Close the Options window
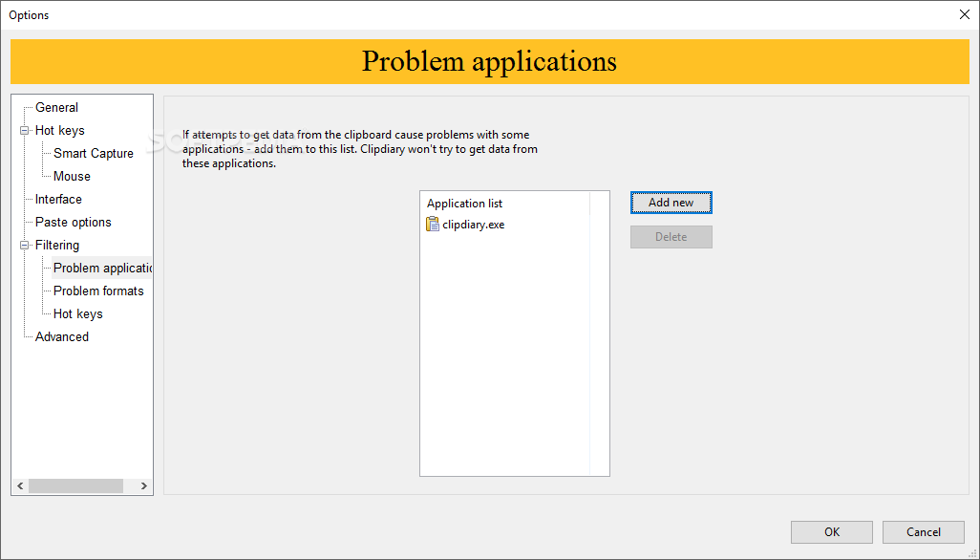 964,14
